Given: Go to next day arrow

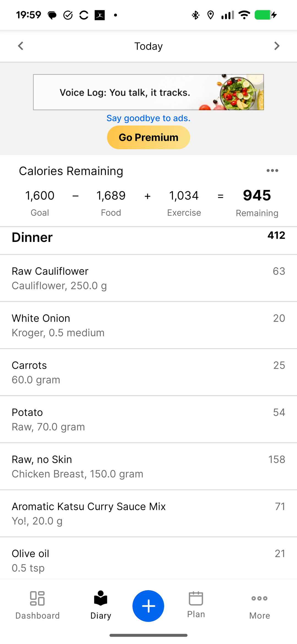Looking at the screenshot, I should pos(277,46).
